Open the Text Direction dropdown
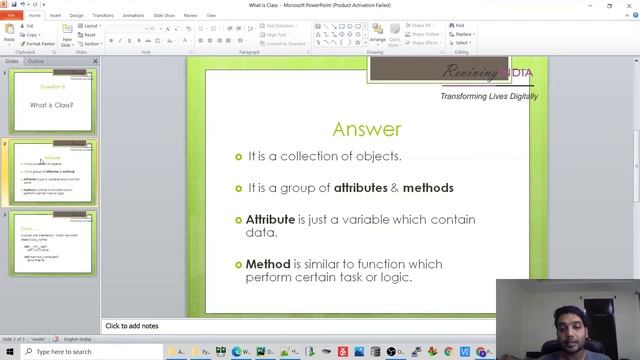Image resolution: width=640 pixels, height=360 pixels. (x=278, y=26)
